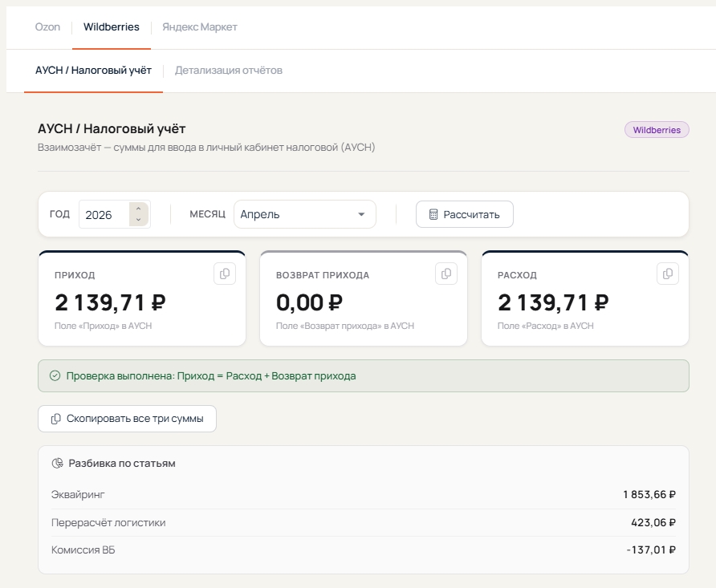716x588 pixels.
Task: Click the Приход total 2 139,71 ₽
Action: click(x=110, y=302)
